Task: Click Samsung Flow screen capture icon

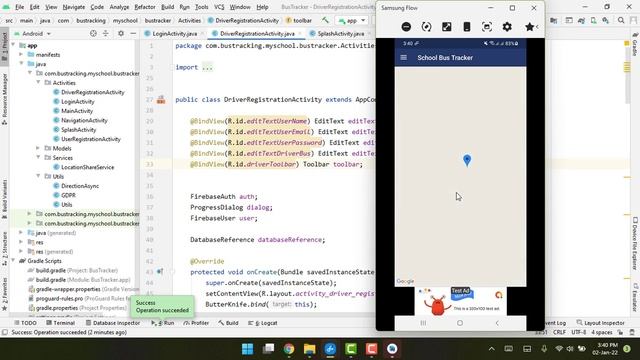Action: click(x=487, y=27)
